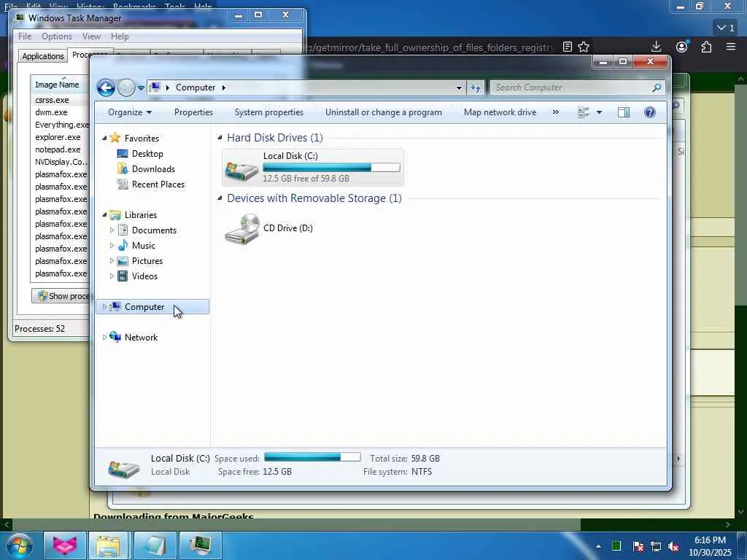Image resolution: width=747 pixels, height=560 pixels.
Task: Select the CD Drive (D:) icon
Action: coord(242,228)
